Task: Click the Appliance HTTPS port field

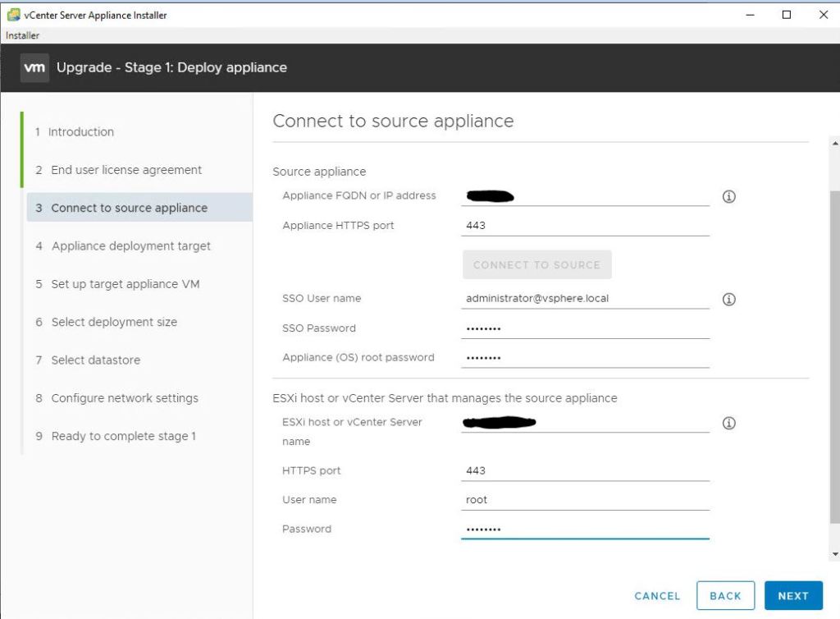Action: 584,226
